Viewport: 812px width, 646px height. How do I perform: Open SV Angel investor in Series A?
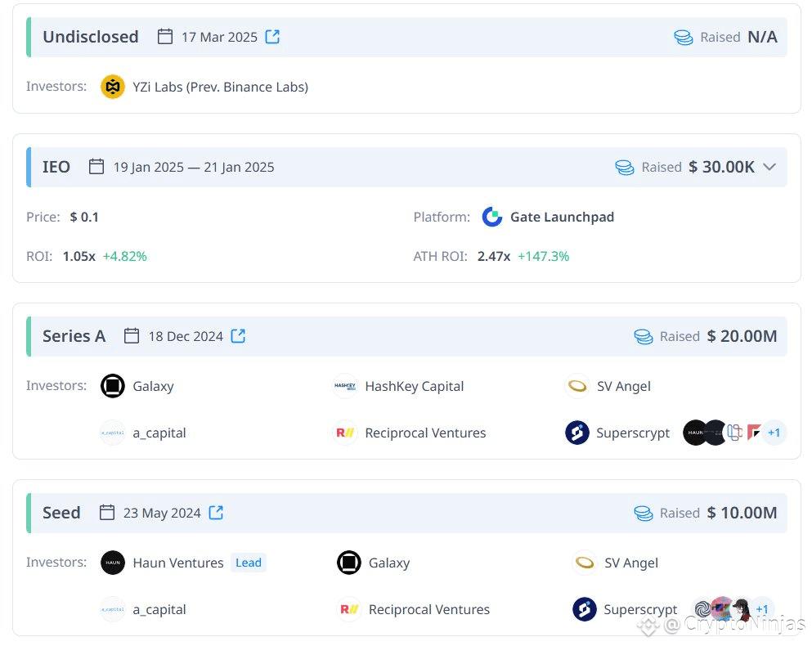pos(623,387)
